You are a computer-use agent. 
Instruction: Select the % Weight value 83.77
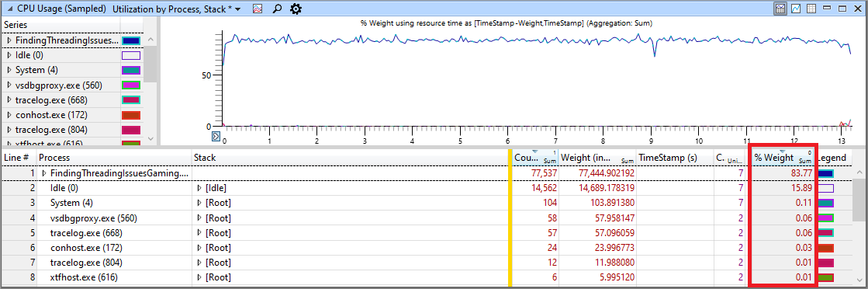coord(801,173)
